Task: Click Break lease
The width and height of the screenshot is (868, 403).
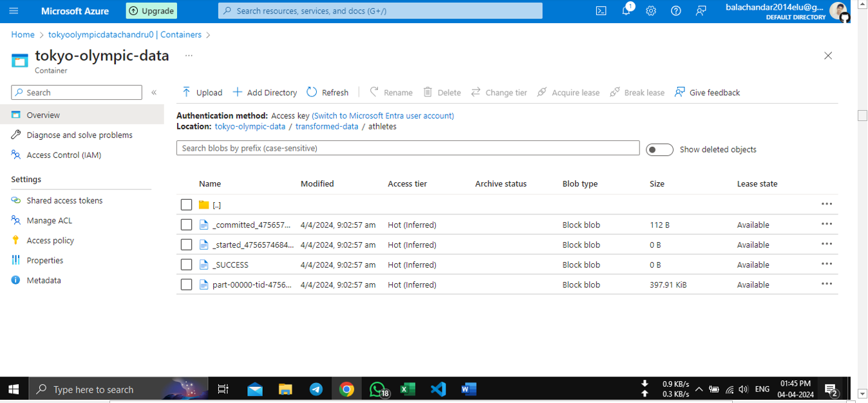Action: click(637, 93)
